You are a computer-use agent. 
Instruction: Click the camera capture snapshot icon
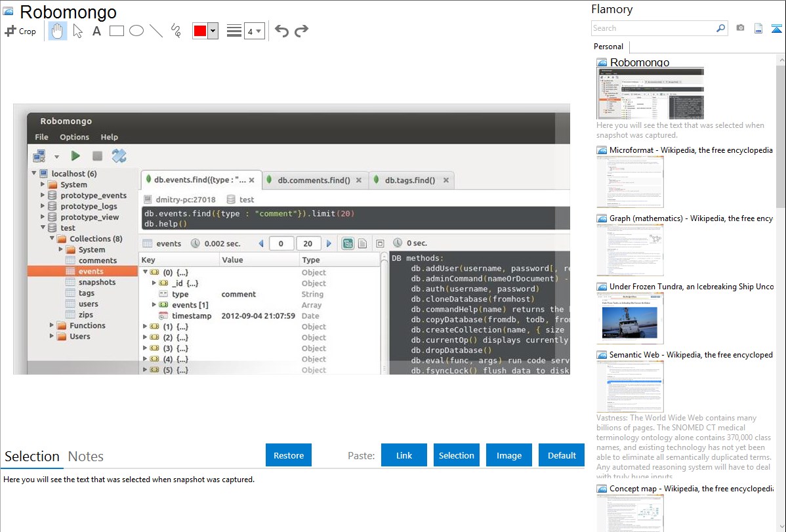740,28
